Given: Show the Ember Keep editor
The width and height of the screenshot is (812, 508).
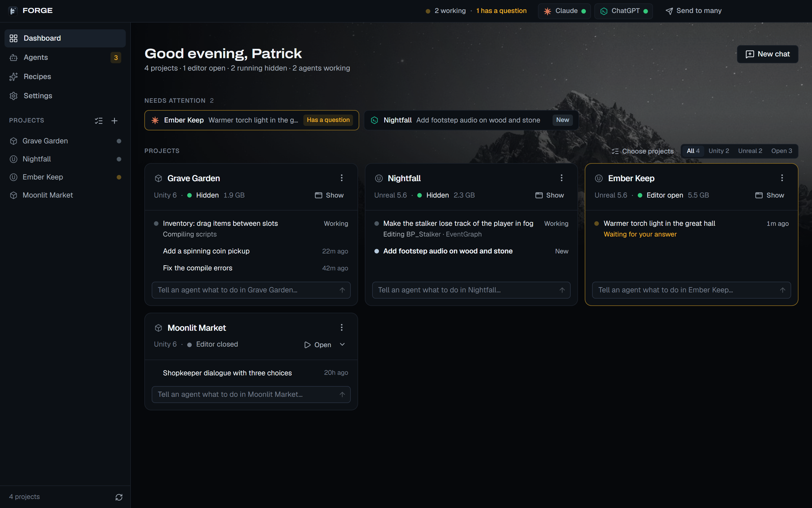Looking at the screenshot, I should pos(770,195).
